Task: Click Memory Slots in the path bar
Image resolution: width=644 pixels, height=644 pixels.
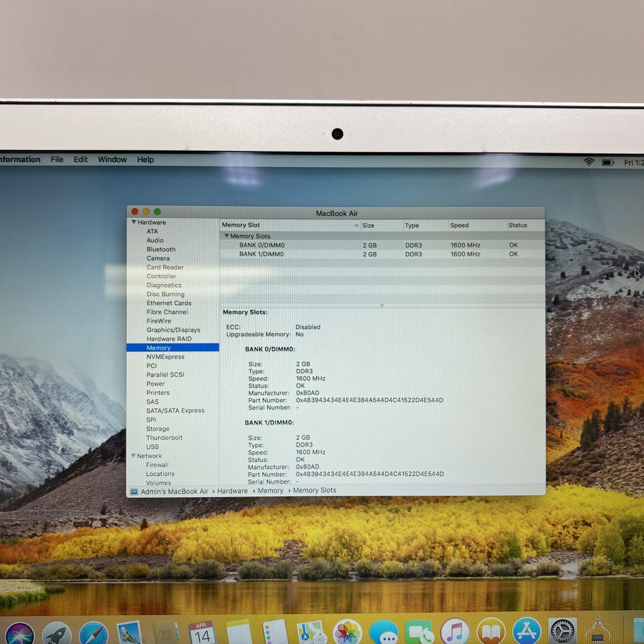Action: (315, 490)
